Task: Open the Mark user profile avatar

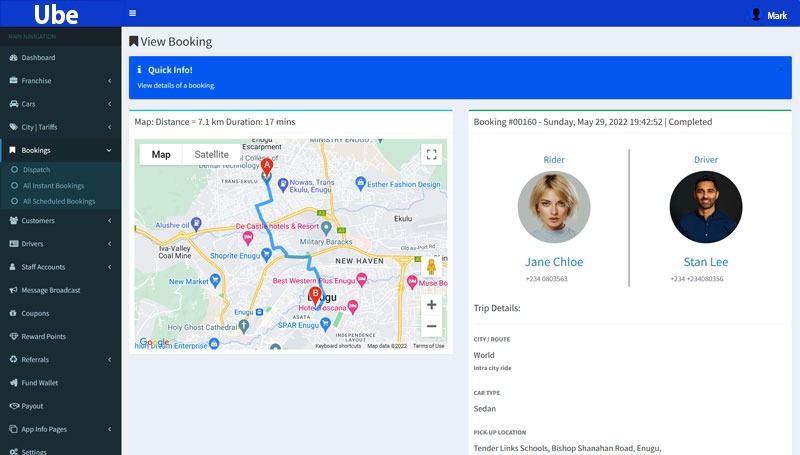Action: click(756, 14)
